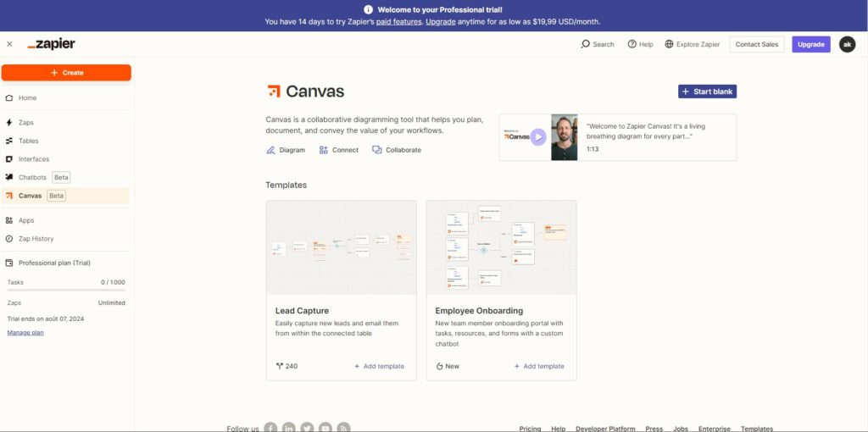Viewport: 868px width, 432px height.
Task: Click Professional plan (Trial) in sidebar
Action: click(x=54, y=263)
